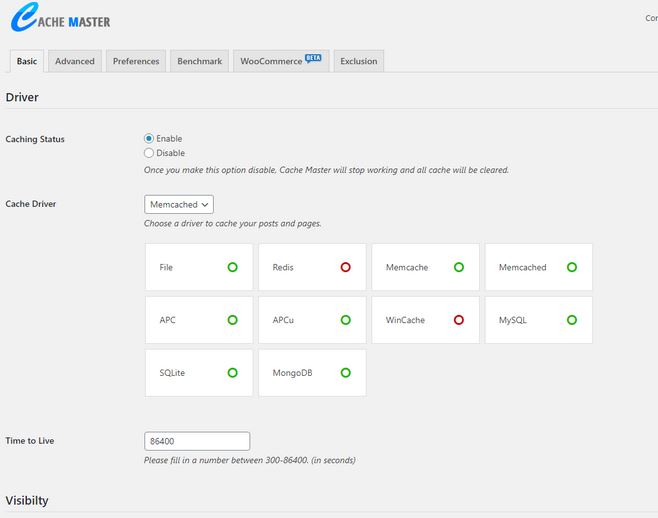The image size is (658, 518).
Task: Click the Driver section heading
Action: pos(22,97)
